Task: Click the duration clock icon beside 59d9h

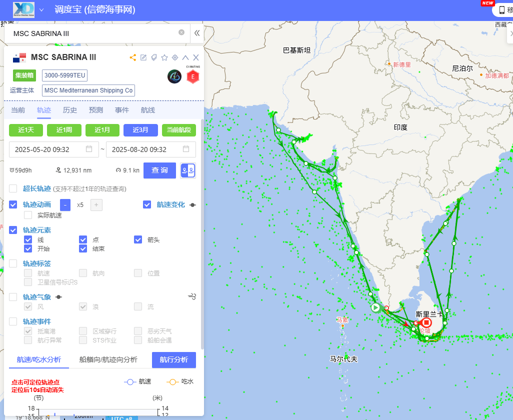Action: [x=12, y=170]
